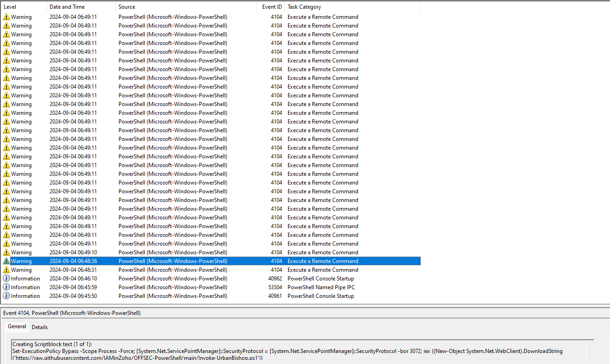The width and height of the screenshot is (610, 364).
Task: Click the Information level text in the 06:45:59 row
Action: (25, 287)
